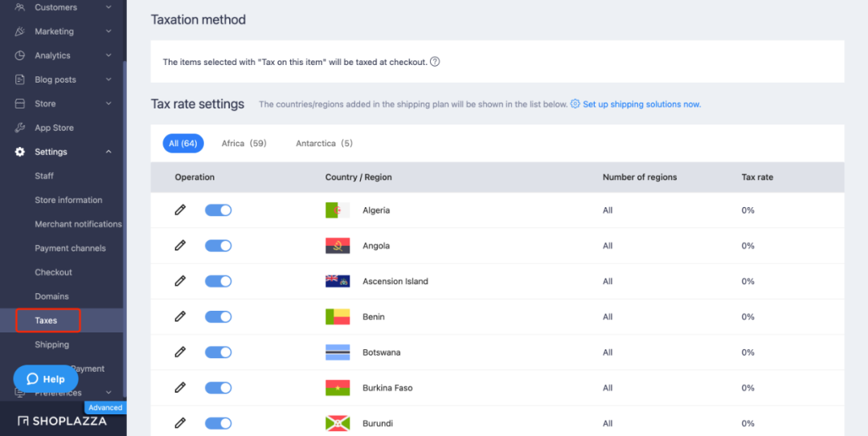
Task: Disable the tax toggle for Angola
Action: coord(218,246)
